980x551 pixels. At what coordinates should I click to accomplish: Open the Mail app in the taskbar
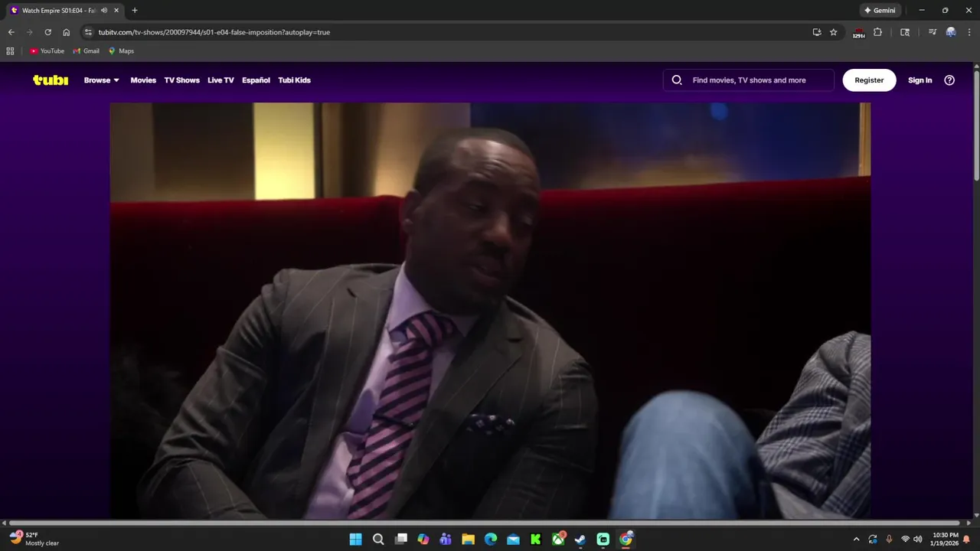pyautogui.click(x=513, y=540)
